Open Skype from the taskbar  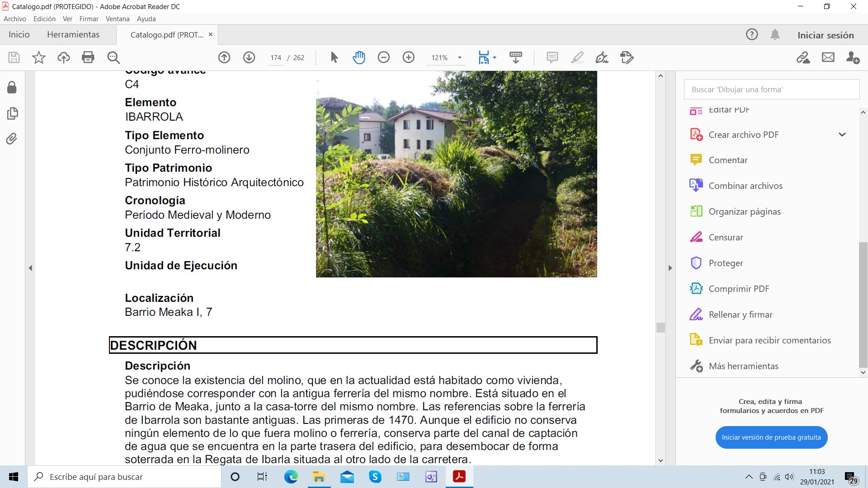pos(375,477)
